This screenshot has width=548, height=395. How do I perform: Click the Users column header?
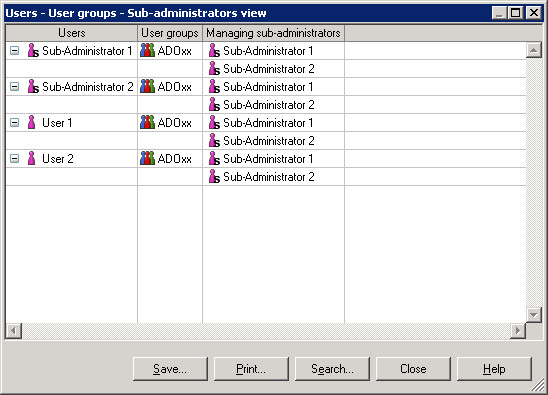(x=72, y=33)
